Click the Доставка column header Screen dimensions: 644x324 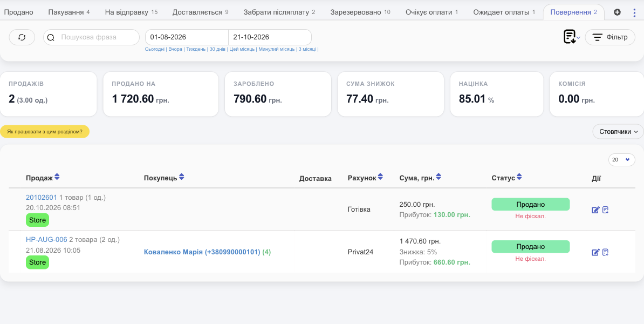316,178
